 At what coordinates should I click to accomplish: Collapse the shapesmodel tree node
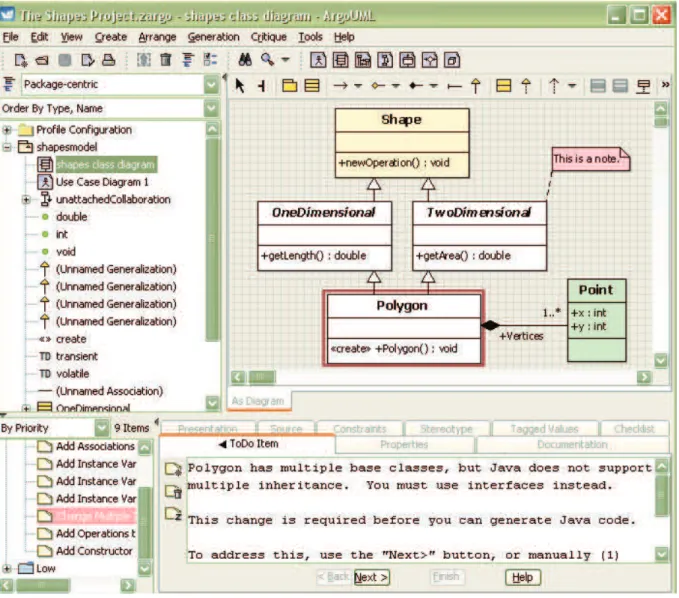(7, 147)
